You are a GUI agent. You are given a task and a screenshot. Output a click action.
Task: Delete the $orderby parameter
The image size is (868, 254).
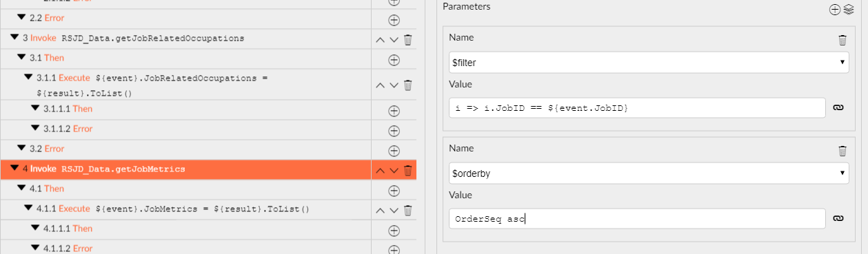pos(842,151)
